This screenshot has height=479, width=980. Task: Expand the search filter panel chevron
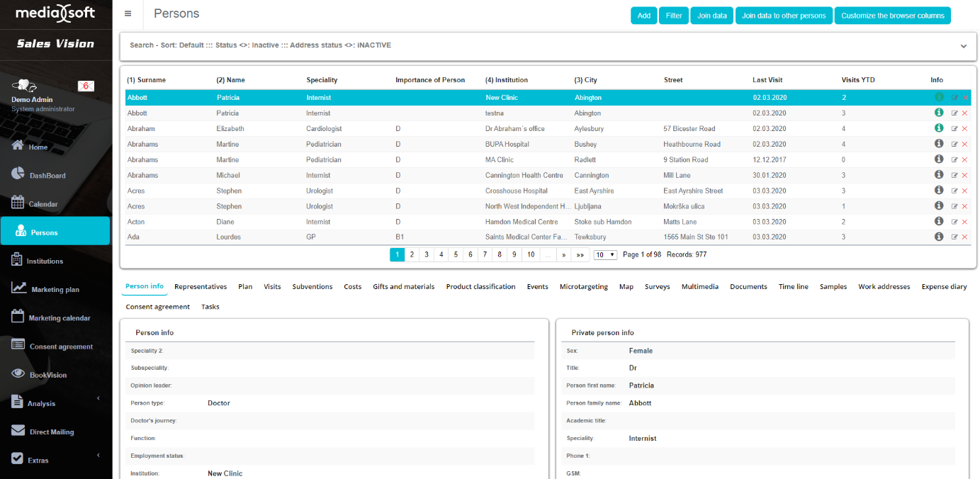[963, 46]
